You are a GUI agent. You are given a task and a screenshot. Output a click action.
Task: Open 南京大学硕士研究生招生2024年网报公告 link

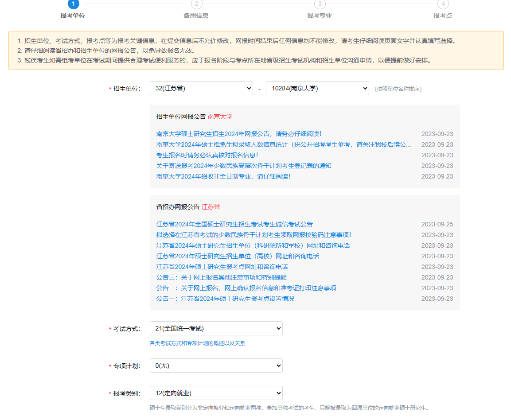pos(239,134)
